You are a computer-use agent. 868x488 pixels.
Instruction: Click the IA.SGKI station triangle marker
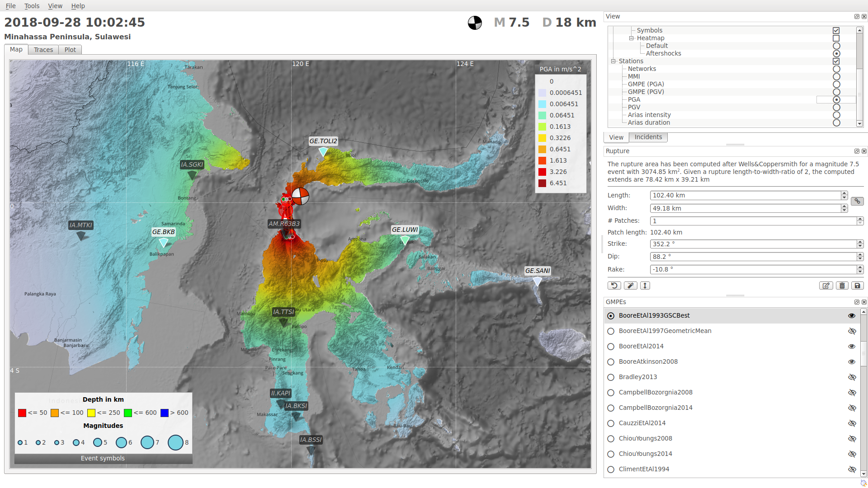click(192, 175)
